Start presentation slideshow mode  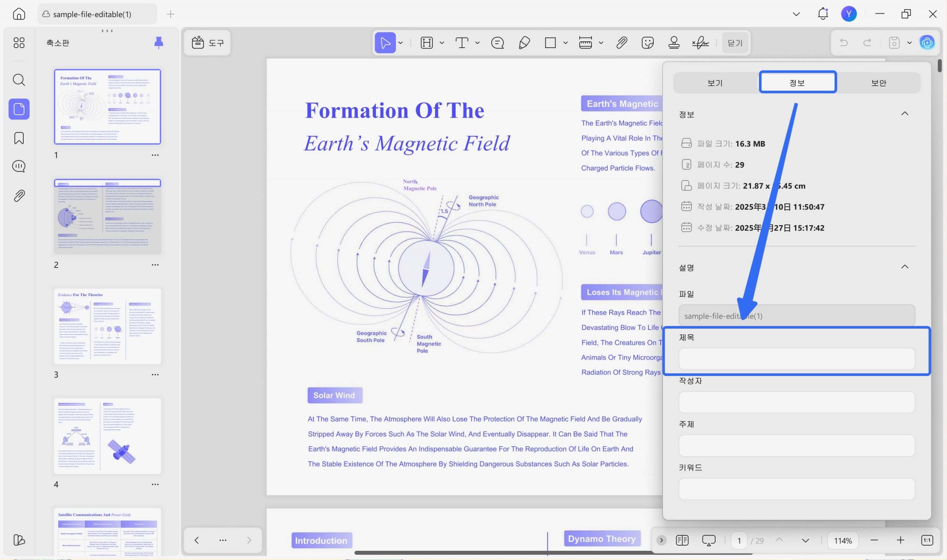click(x=709, y=540)
